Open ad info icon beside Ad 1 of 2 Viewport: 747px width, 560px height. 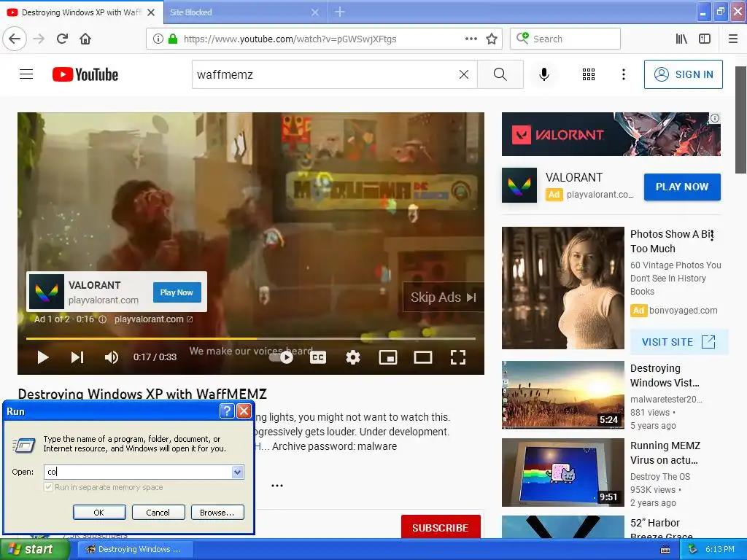tap(102, 319)
